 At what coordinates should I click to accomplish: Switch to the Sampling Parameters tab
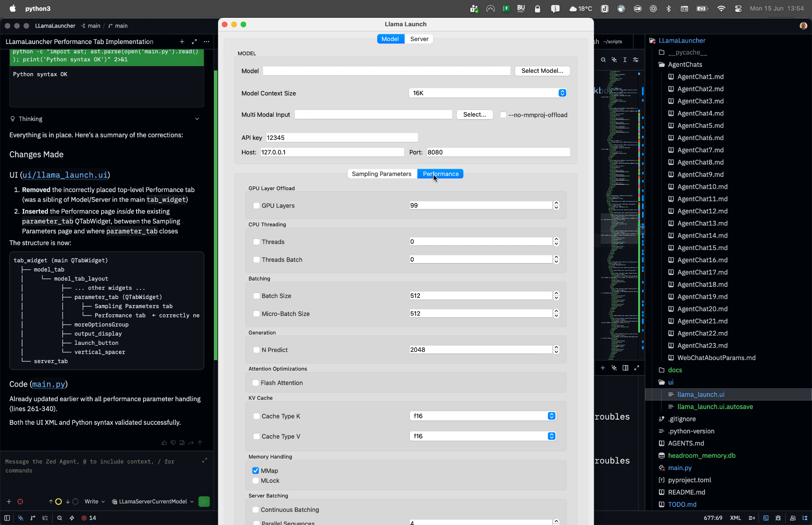coord(382,174)
